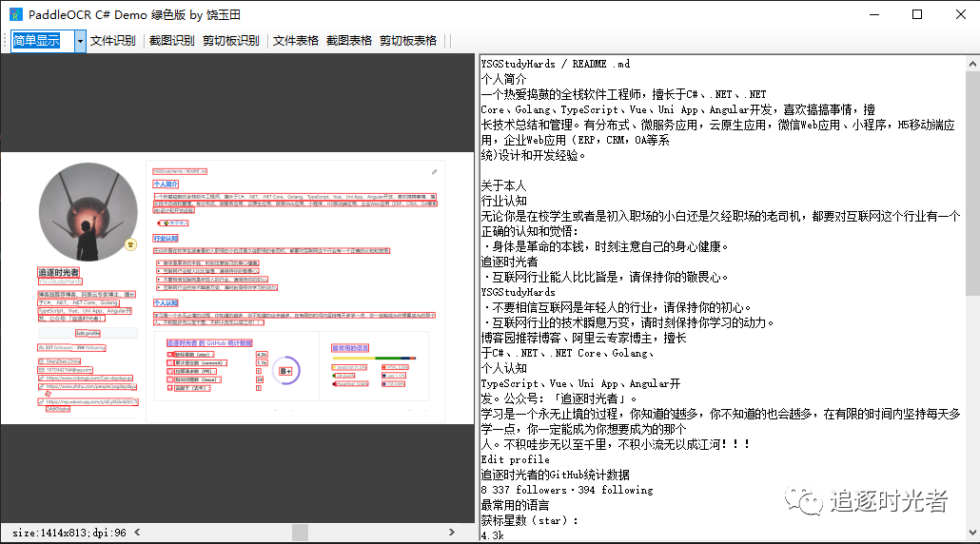980x544 pixels.
Task: Maximize the PaddleOCR window
Action: pos(917,14)
